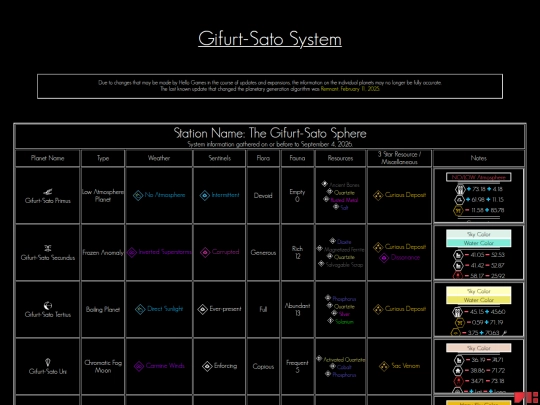Click the house hexagon icon beside 38.86
Viewport: 540px width, 405px height.
(458, 371)
